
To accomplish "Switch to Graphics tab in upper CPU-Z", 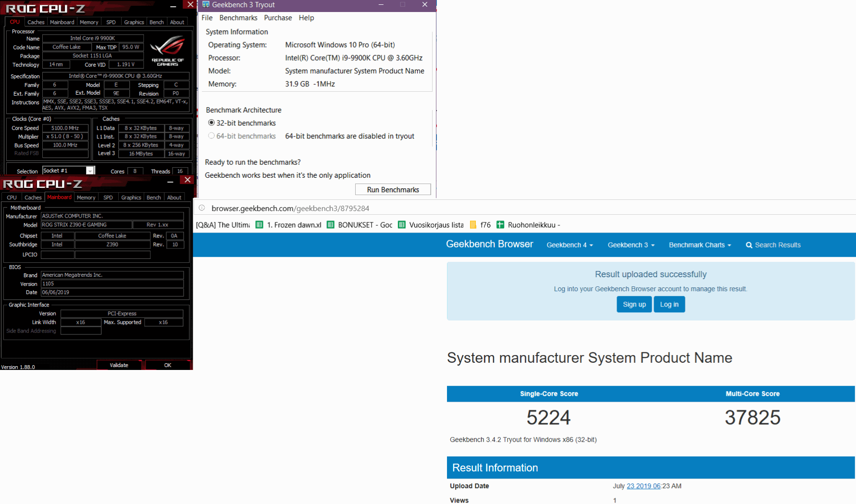I will click(x=134, y=22).
